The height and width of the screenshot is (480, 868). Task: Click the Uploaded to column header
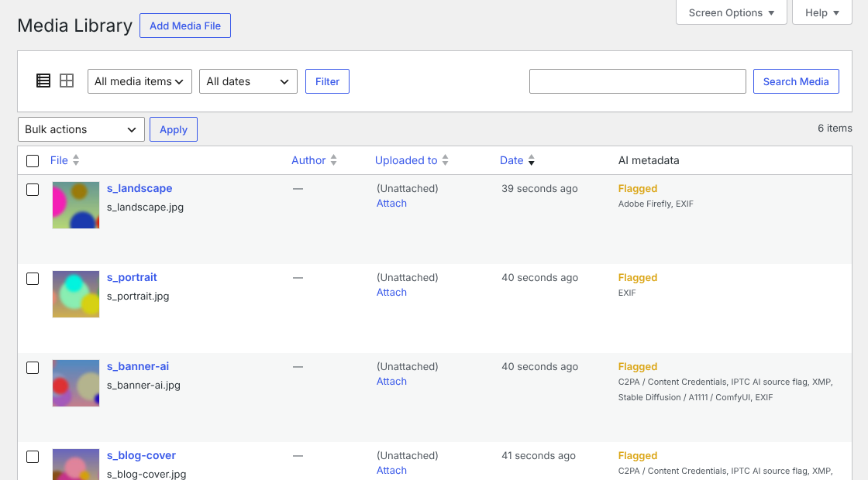(406, 160)
